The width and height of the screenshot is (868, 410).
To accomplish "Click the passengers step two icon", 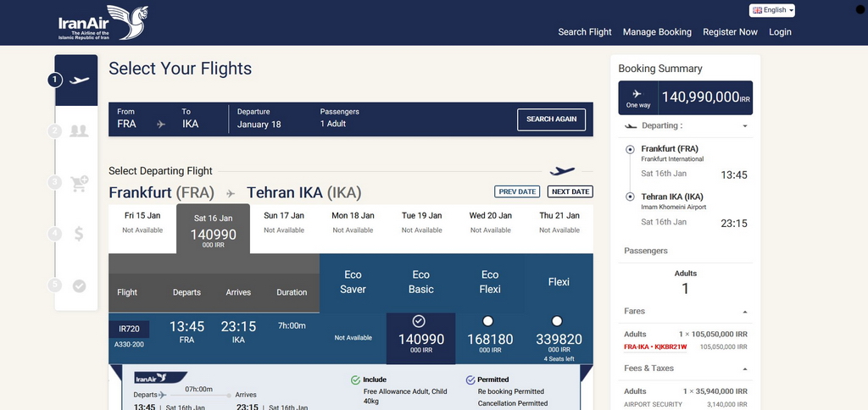I will (x=79, y=131).
